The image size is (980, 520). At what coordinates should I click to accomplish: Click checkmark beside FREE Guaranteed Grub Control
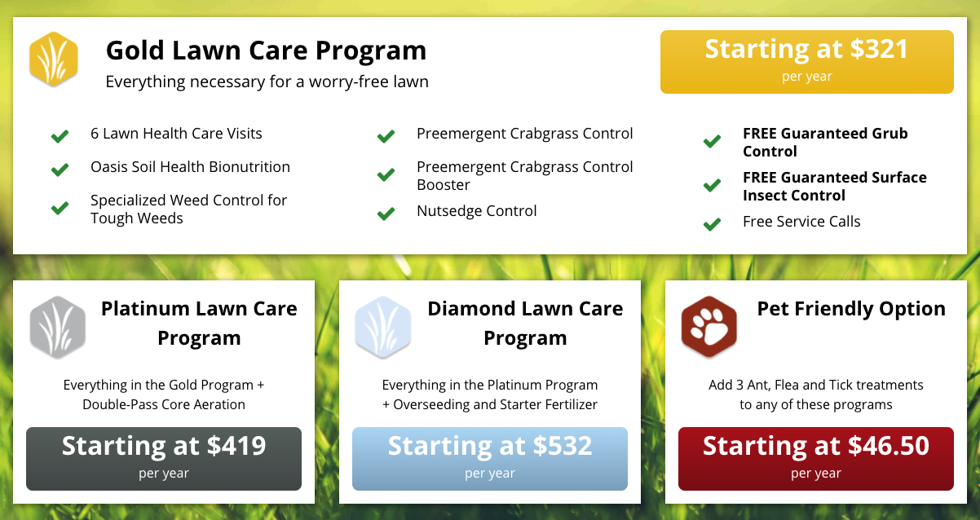[712, 142]
